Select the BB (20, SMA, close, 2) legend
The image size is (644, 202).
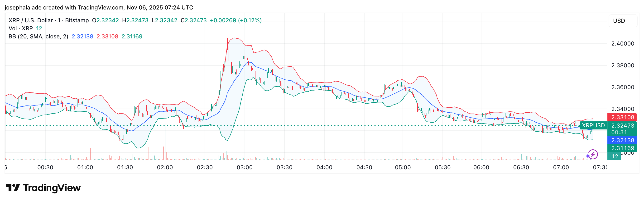coord(38,37)
